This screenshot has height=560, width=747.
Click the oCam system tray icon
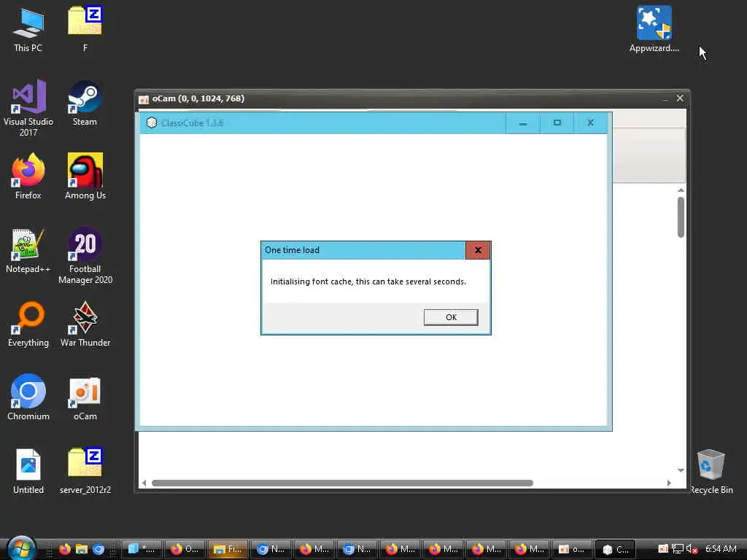(662, 549)
